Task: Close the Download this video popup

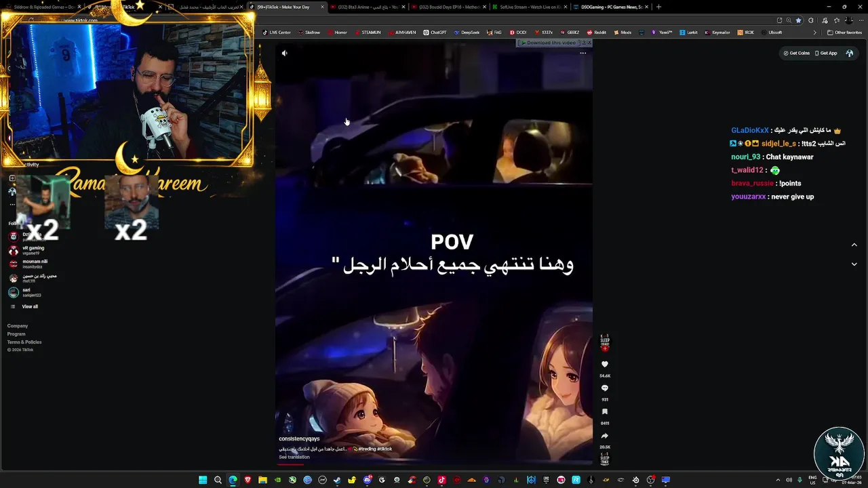Action: tap(589, 43)
